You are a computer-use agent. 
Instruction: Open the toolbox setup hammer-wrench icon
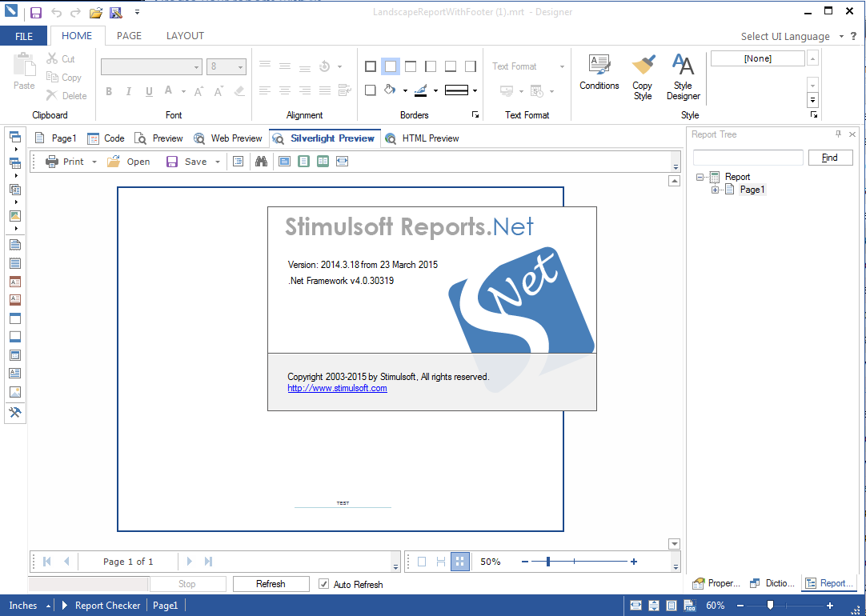pos(15,412)
